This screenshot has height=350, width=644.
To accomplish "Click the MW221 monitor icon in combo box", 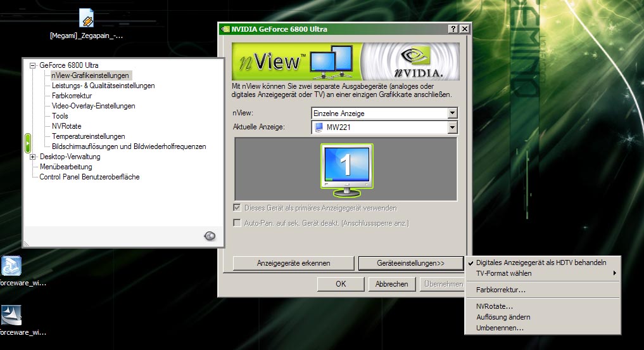I will (x=319, y=127).
